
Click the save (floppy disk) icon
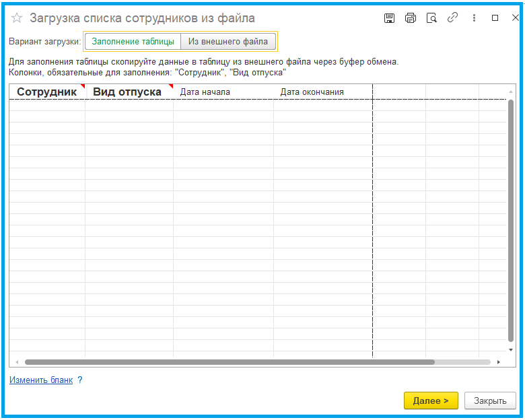point(389,18)
